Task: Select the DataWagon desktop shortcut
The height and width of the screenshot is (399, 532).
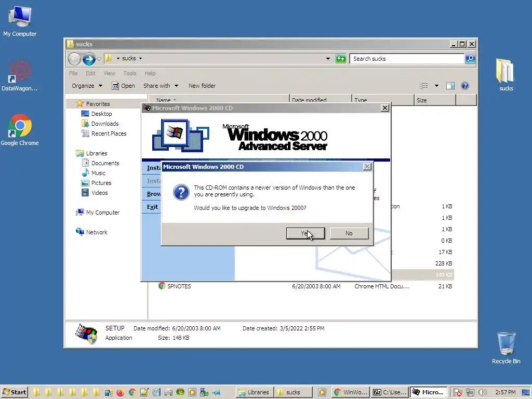Action: tap(19, 76)
